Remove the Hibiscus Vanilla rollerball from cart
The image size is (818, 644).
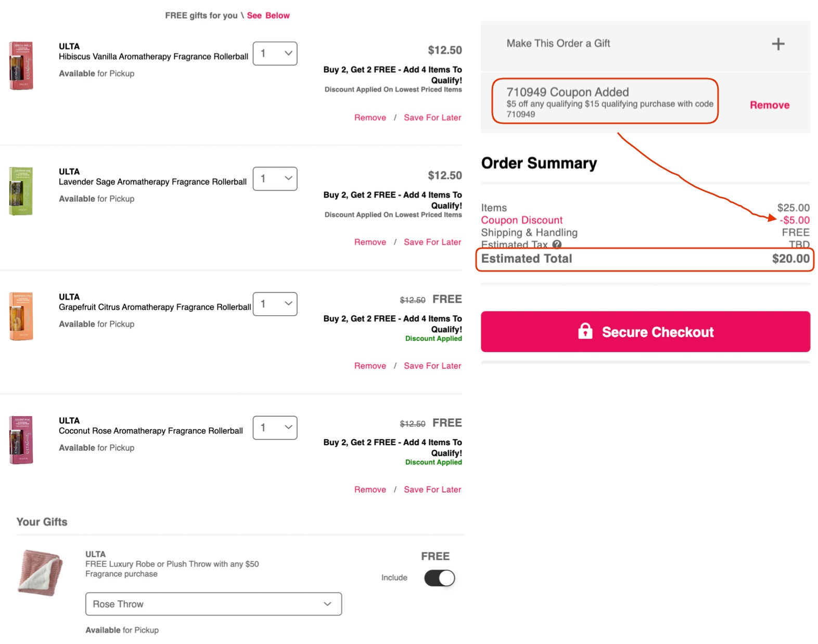(369, 117)
